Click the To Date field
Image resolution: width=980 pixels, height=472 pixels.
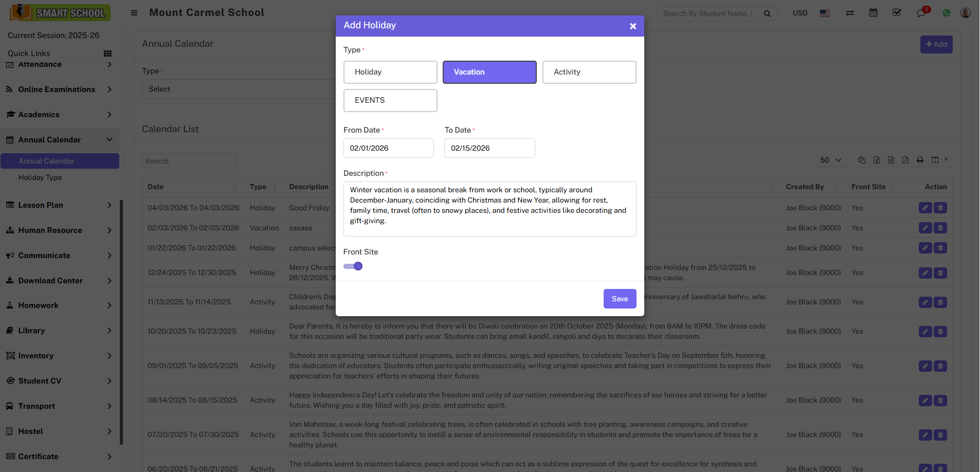point(489,148)
